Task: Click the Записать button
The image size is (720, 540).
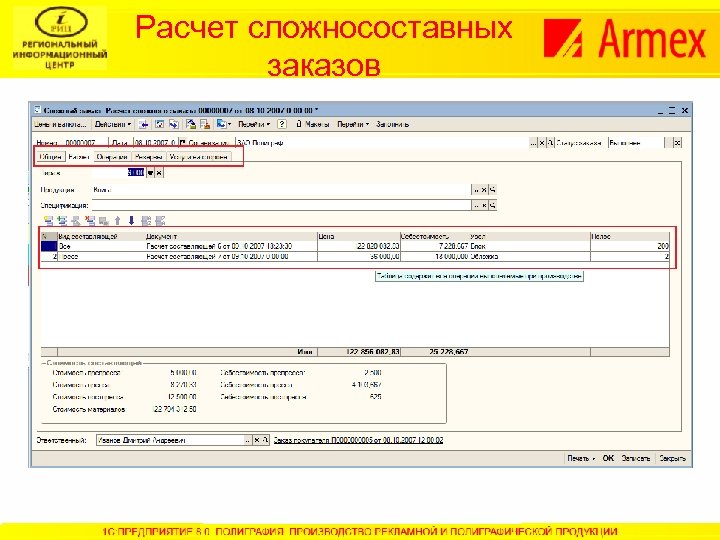Action: (x=636, y=458)
